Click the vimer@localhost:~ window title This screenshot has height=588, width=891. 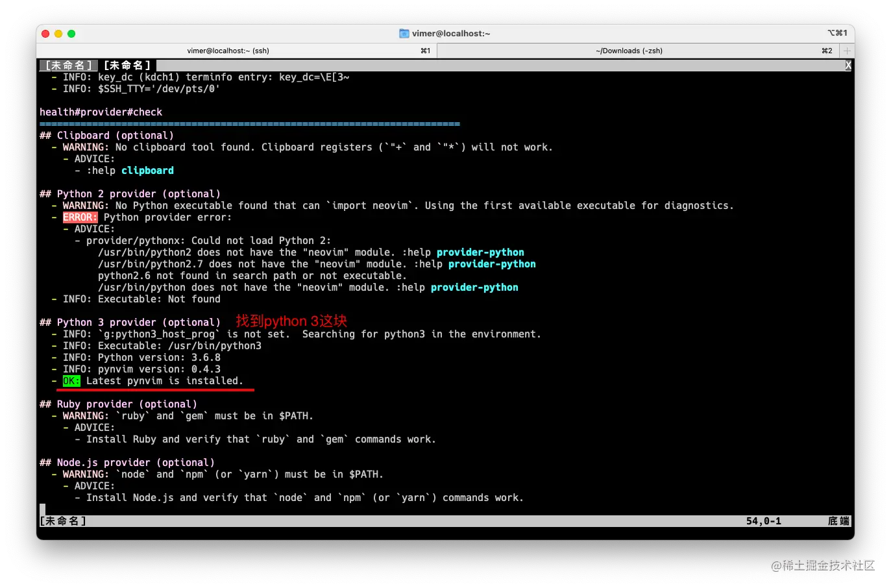click(x=451, y=33)
